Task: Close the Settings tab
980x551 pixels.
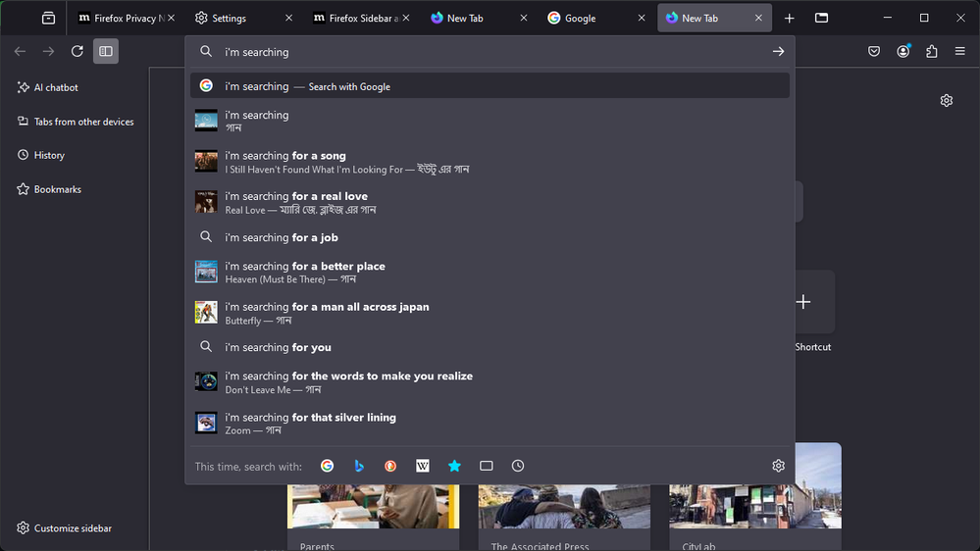Action: (x=288, y=18)
